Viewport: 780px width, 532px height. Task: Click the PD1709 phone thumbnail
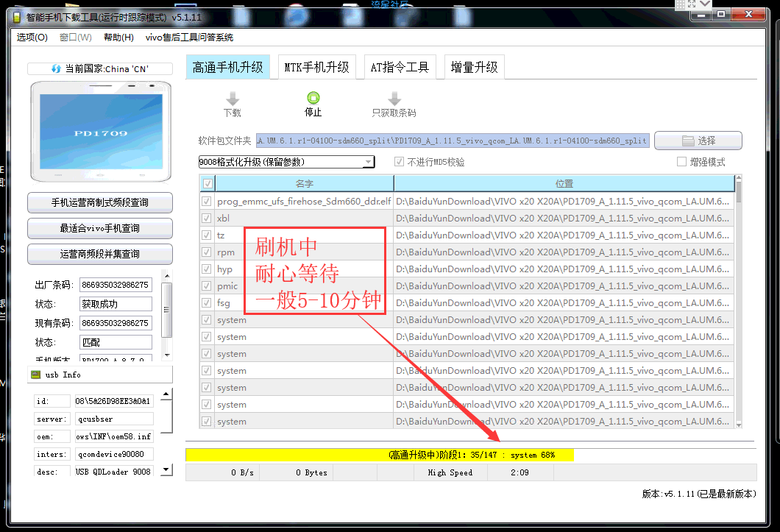tap(101, 132)
